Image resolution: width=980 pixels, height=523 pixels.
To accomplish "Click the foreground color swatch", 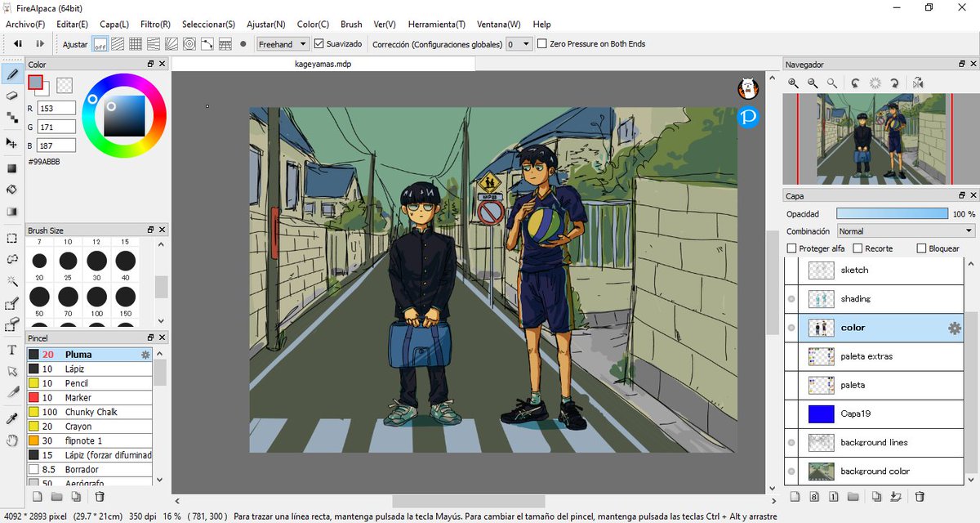I will pos(35,82).
